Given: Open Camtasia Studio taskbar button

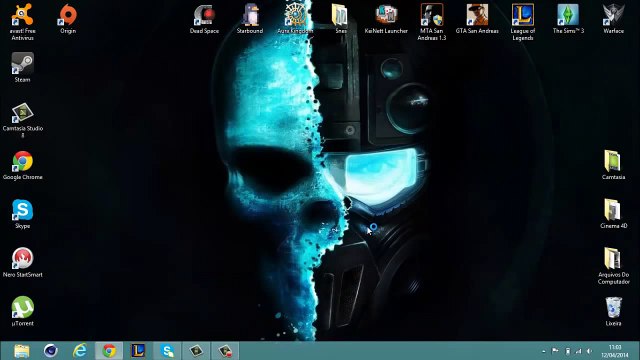Looking at the screenshot, I should (x=196, y=351).
